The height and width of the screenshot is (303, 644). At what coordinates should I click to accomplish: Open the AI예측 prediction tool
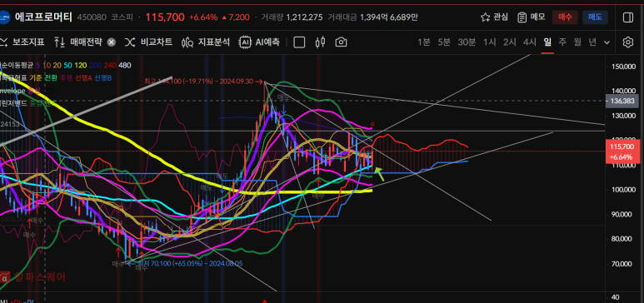pyautogui.click(x=260, y=42)
